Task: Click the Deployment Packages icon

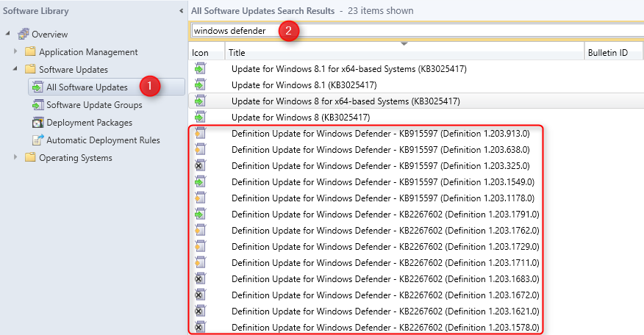Action: pos(37,122)
